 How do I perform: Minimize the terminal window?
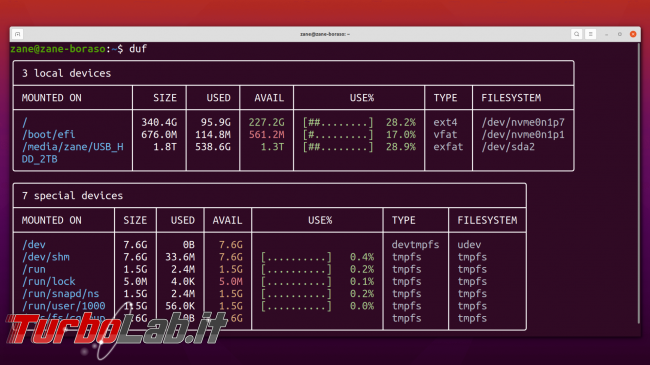tap(606, 34)
